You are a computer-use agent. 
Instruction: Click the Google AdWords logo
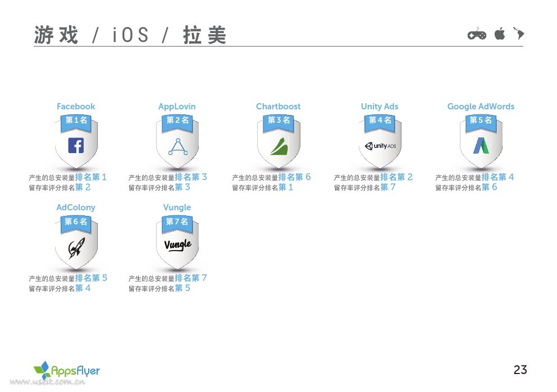click(481, 145)
